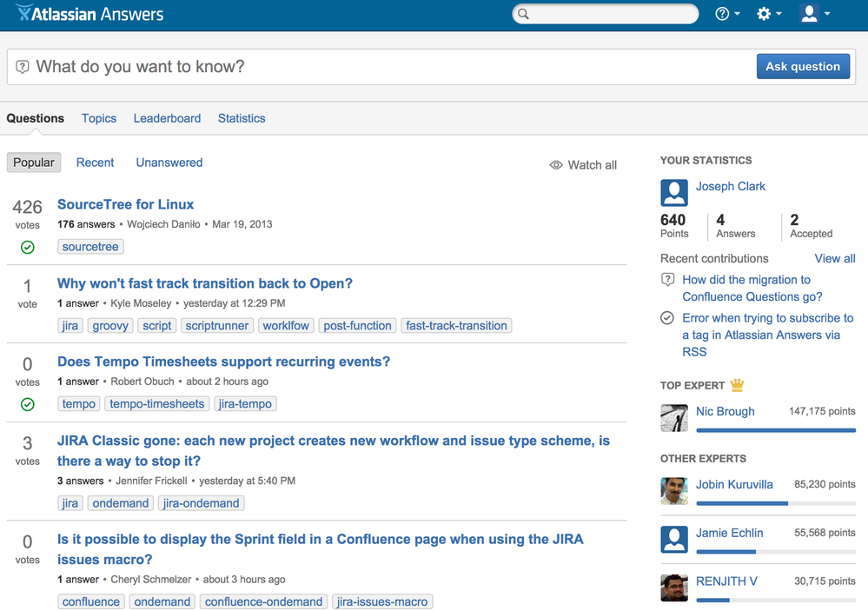Open the settings gear menu
Viewport: 868px width, 611px height.
coord(769,14)
